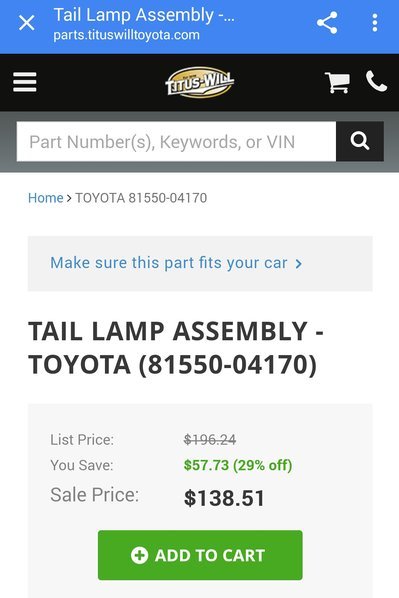Tap the Tail Lamp Assembly page title

pyautogui.click(x=144, y=15)
